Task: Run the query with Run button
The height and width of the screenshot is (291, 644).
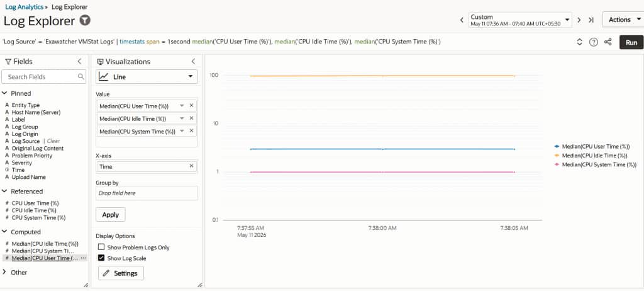Action: tap(631, 42)
